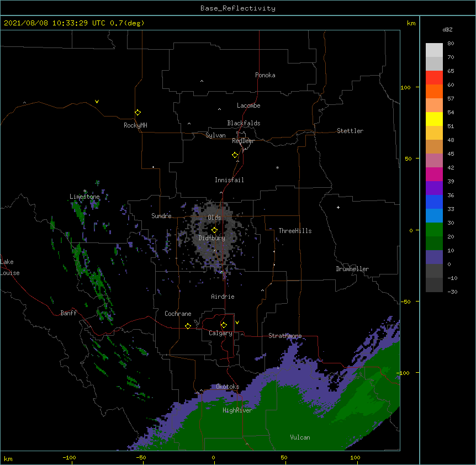This screenshot has width=476, height=465.
Task: Click the Drumheller town label
Action: 352,269
